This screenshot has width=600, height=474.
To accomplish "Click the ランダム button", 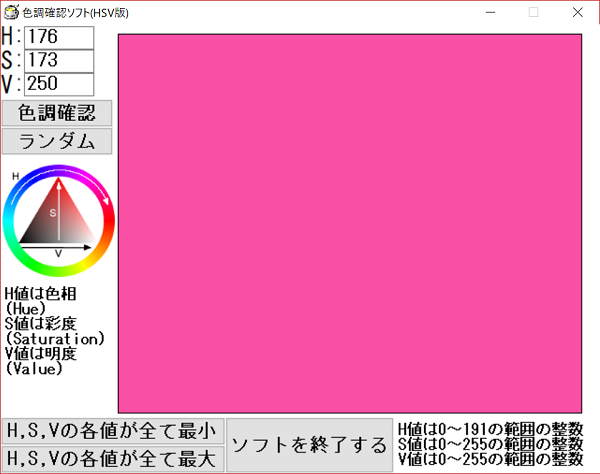I will pos(57,141).
